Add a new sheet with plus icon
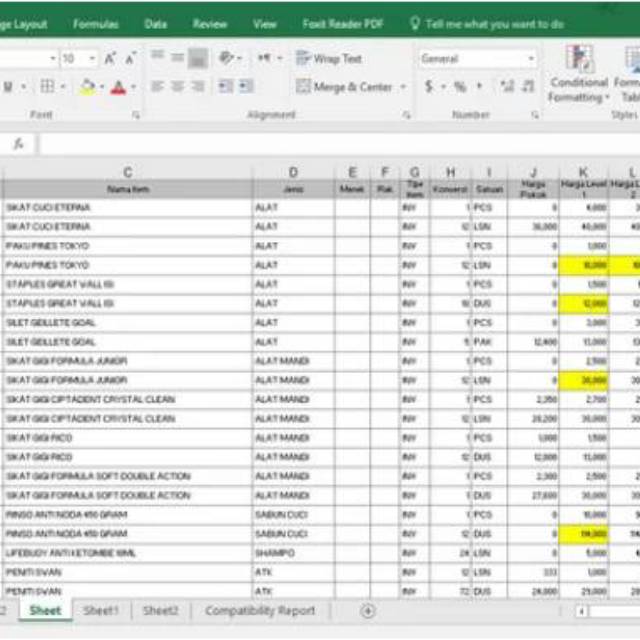Screen dimensions: 640x640 (368, 611)
